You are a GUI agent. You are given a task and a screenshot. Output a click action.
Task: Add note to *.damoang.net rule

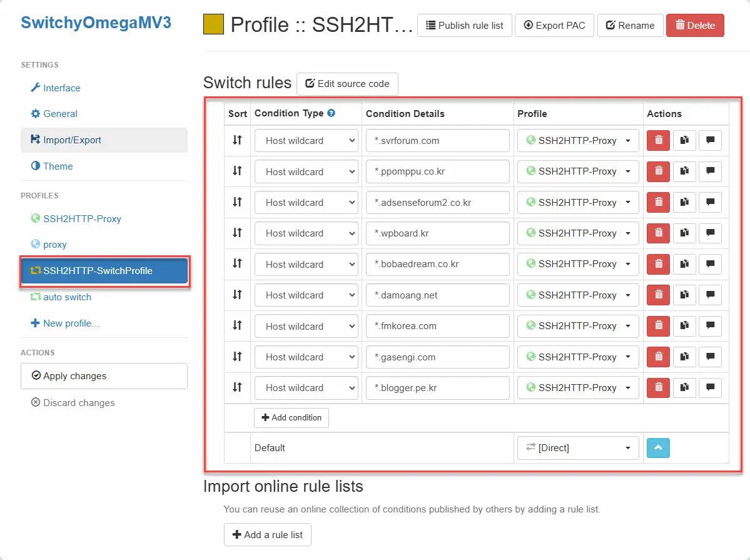coord(711,295)
